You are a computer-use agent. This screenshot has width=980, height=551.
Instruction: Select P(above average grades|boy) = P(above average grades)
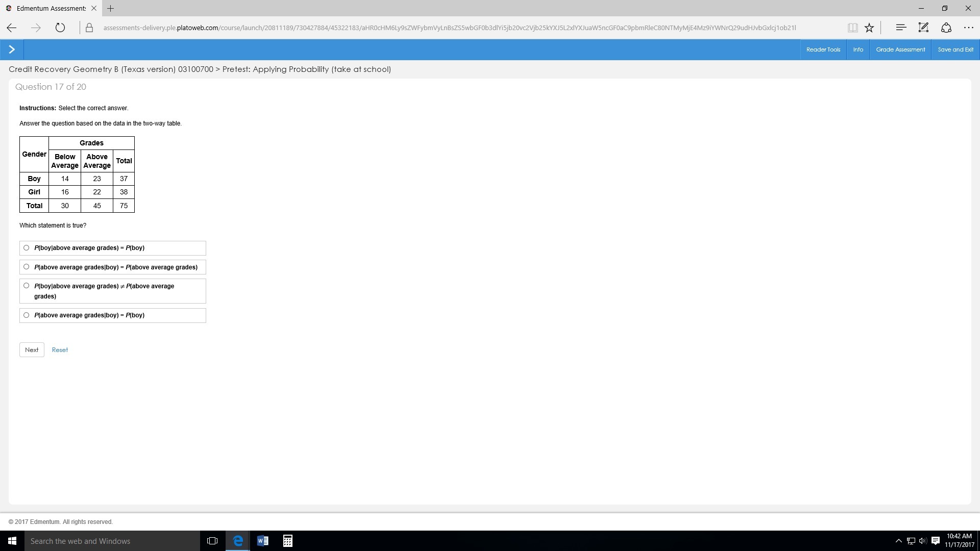[x=27, y=267]
